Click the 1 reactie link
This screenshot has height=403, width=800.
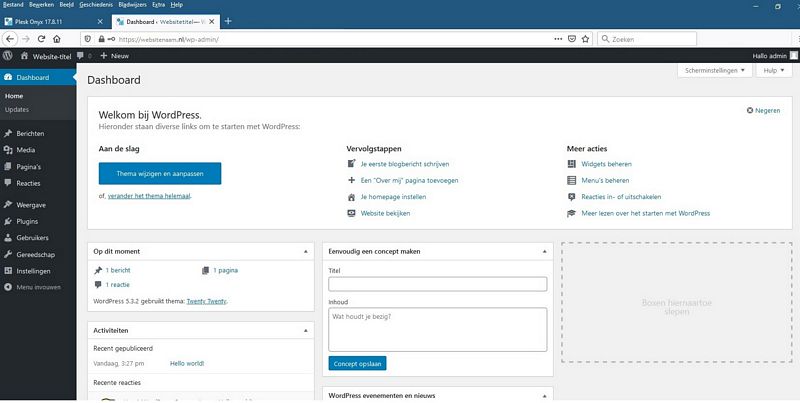point(117,285)
